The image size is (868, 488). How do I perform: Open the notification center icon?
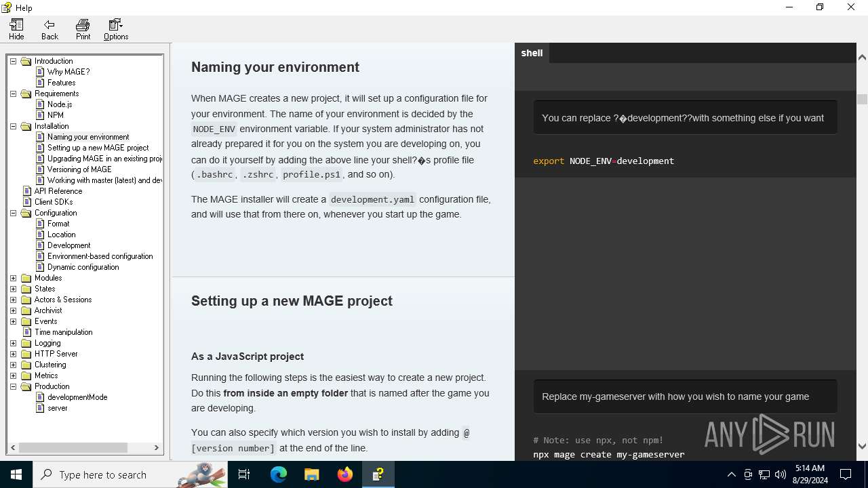click(x=846, y=474)
